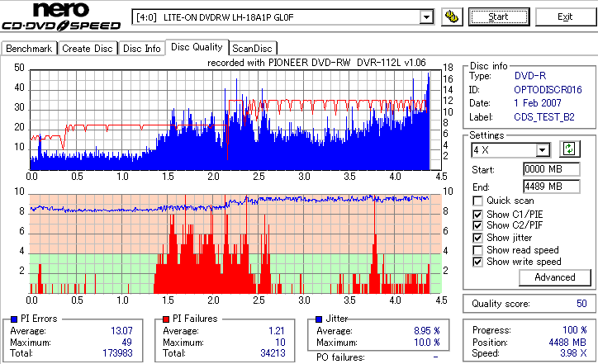
Task: Click the disc date 1 Feb 2007
Action: pyautogui.click(x=538, y=103)
